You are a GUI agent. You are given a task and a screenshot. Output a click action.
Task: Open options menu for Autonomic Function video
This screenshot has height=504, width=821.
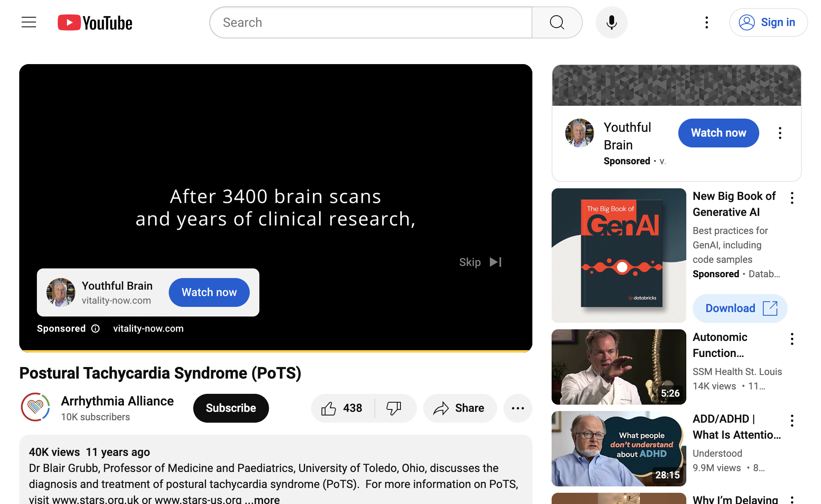pos(792,339)
